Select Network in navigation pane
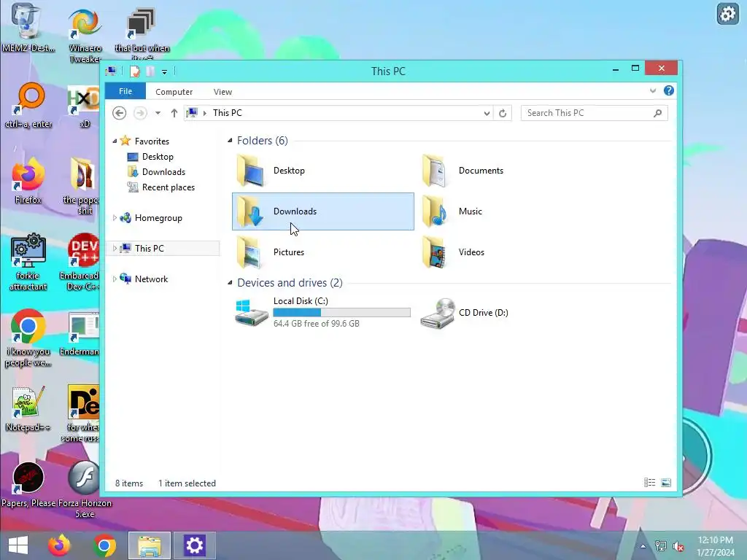Image resolution: width=747 pixels, height=560 pixels. [x=151, y=279]
